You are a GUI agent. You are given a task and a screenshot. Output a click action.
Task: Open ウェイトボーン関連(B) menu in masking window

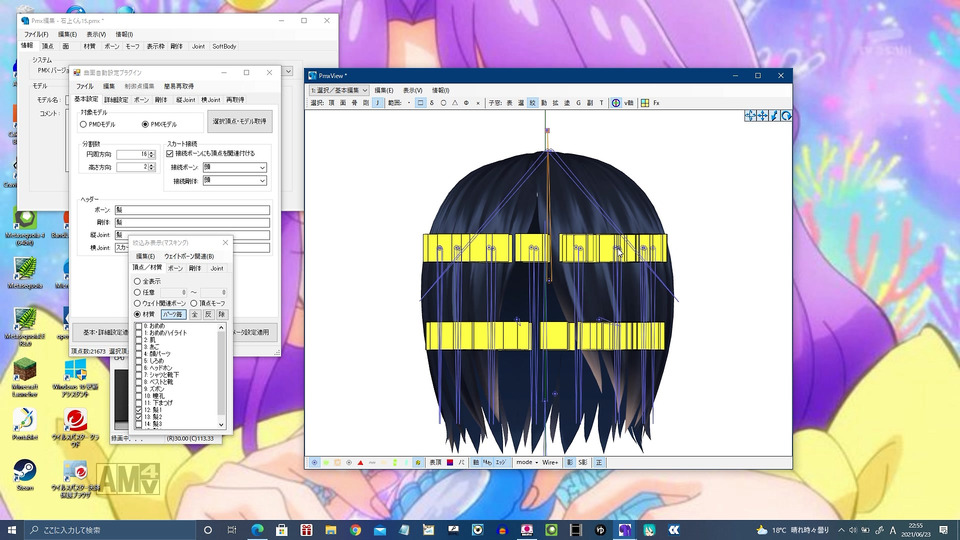[189, 256]
